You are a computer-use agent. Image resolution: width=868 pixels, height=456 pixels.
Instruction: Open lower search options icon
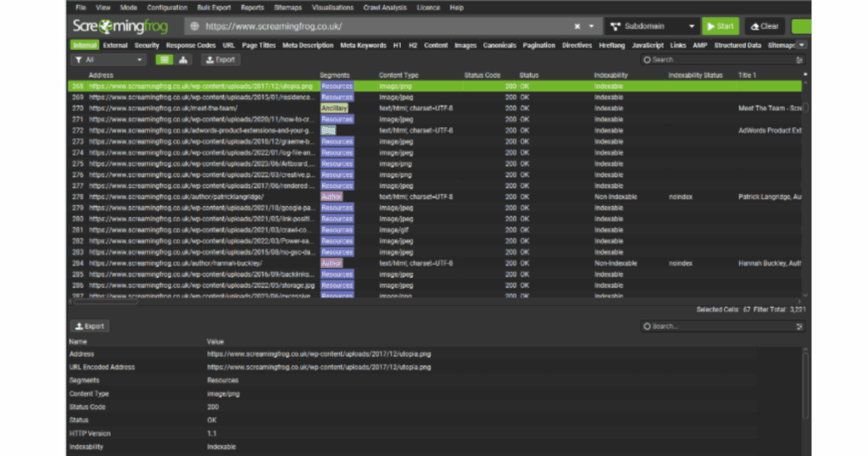[x=799, y=326]
